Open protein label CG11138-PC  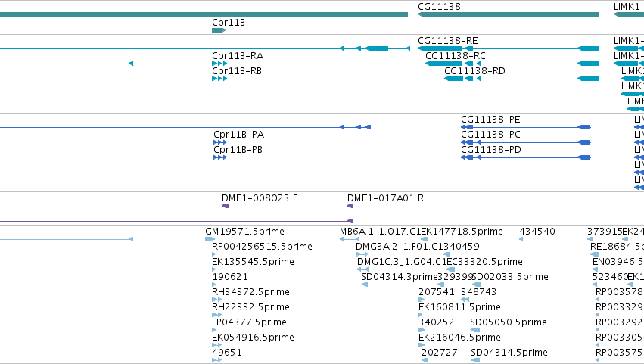tap(490, 135)
